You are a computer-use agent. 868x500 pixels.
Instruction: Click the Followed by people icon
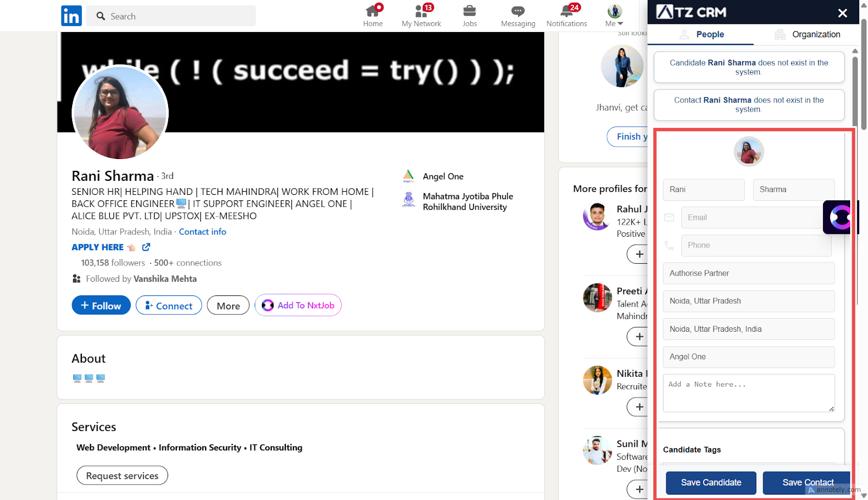[76, 279]
